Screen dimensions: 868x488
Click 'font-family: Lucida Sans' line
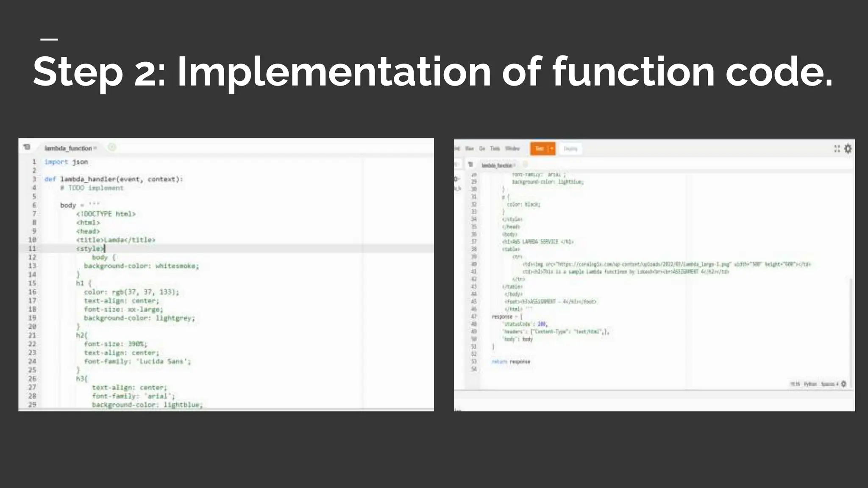tap(138, 361)
